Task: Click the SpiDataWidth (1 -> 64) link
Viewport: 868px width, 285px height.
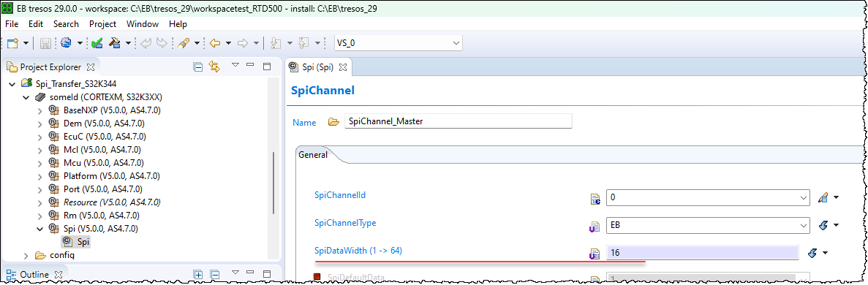Action: pyautogui.click(x=358, y=250)
